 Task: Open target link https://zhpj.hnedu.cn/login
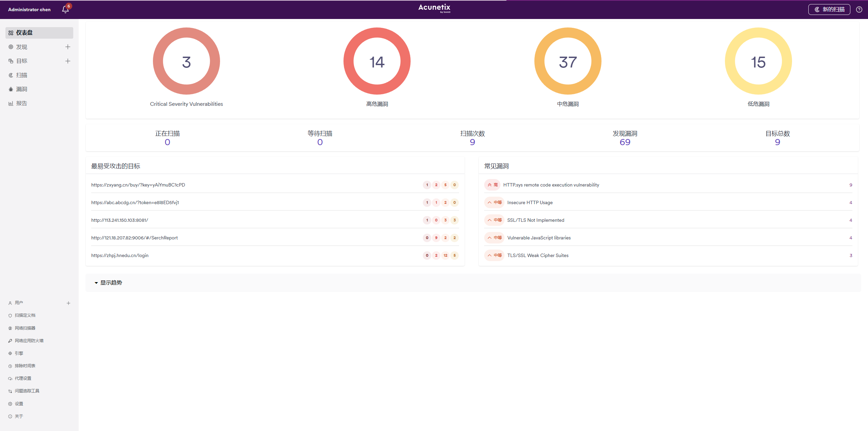pos(120,255)
